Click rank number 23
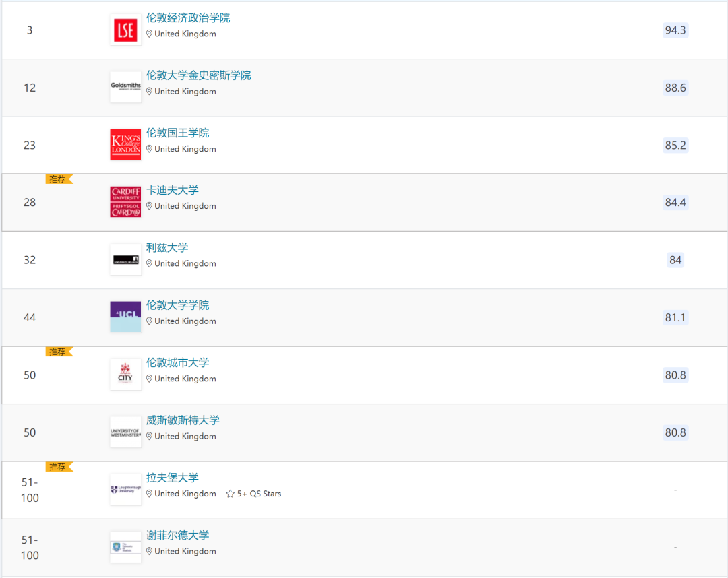The image size is (728, 578). [x=30, y=146]
